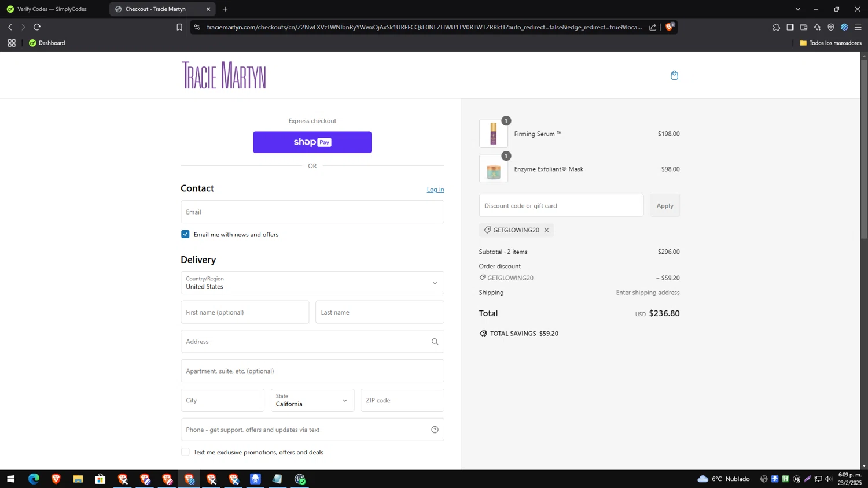Click the $236.80 total amount

pyautogui.click(x=664, y=313)
